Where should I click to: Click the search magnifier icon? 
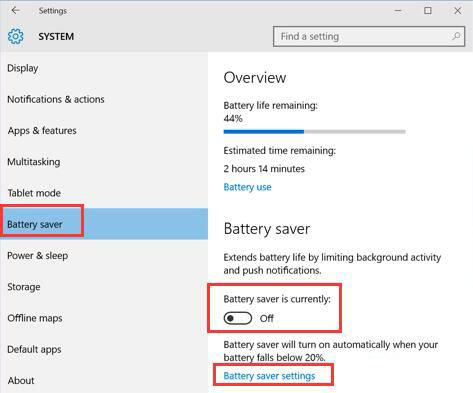pos(456,36)
